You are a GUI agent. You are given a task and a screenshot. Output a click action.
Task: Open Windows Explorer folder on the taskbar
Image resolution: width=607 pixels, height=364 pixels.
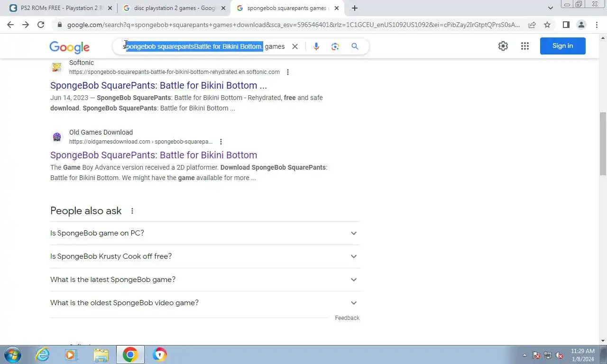[101, 355]
